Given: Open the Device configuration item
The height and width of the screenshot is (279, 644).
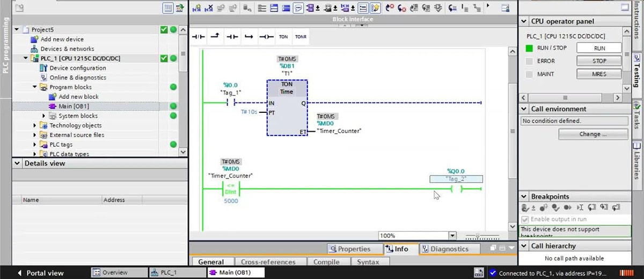Looking at the screenshot, I should pyautogui.click(x=77, y=68).
